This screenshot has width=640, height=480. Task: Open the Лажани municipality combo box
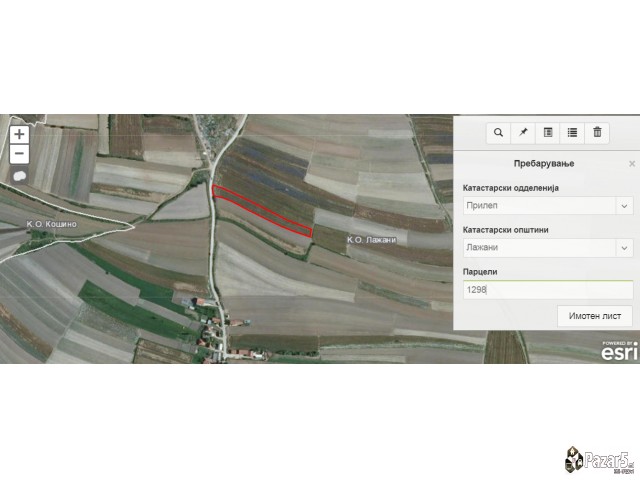538,247
